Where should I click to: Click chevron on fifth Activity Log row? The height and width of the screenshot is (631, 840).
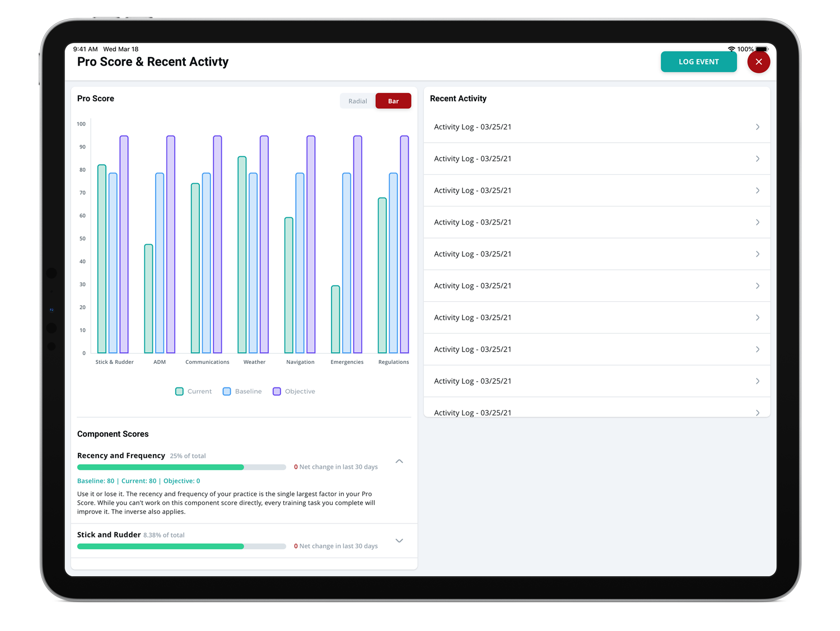click(757, 254)
